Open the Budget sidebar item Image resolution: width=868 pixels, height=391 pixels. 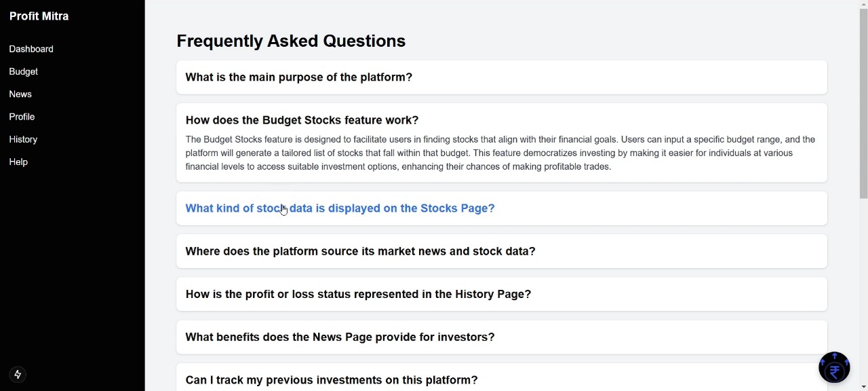(x=24, y=72)
